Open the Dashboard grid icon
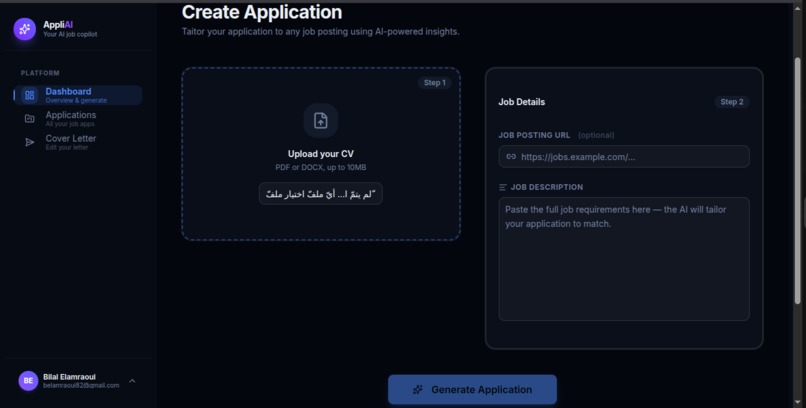806x408 pixels. pos(30,96)
